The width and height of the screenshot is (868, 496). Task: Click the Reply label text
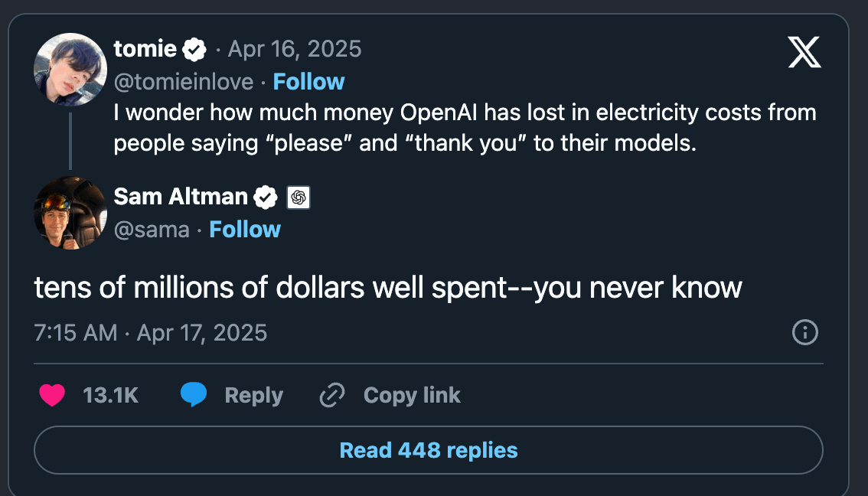tap(253, 395)
